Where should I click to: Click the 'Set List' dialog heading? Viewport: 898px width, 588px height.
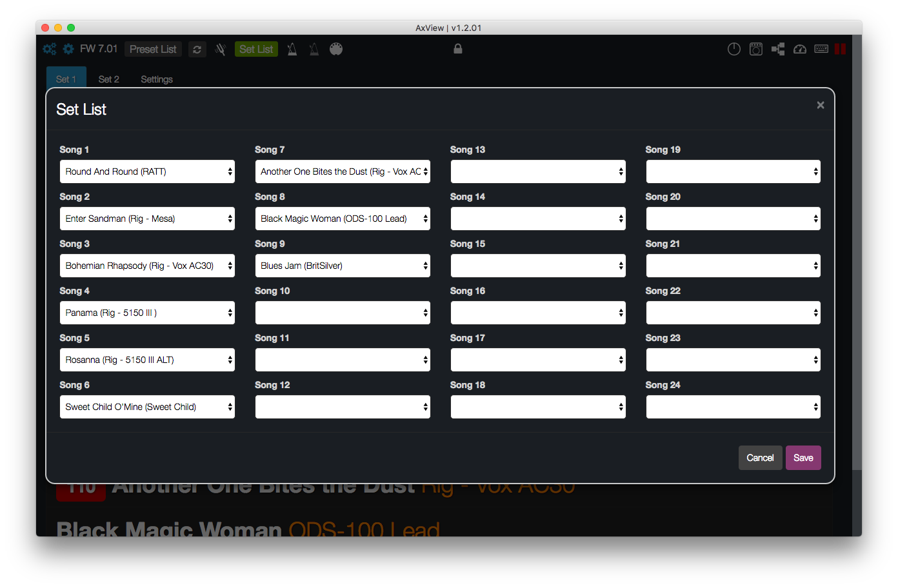tap(81, 110)
